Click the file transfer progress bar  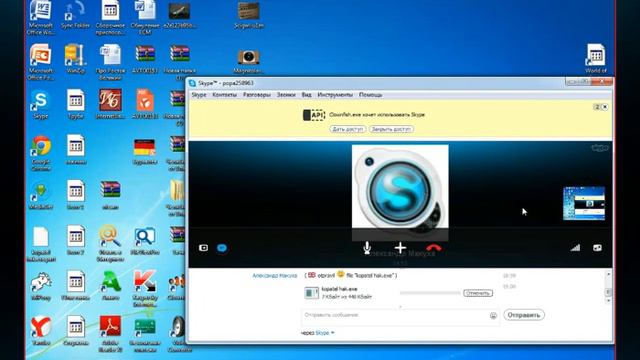click(x=430, y=293)
